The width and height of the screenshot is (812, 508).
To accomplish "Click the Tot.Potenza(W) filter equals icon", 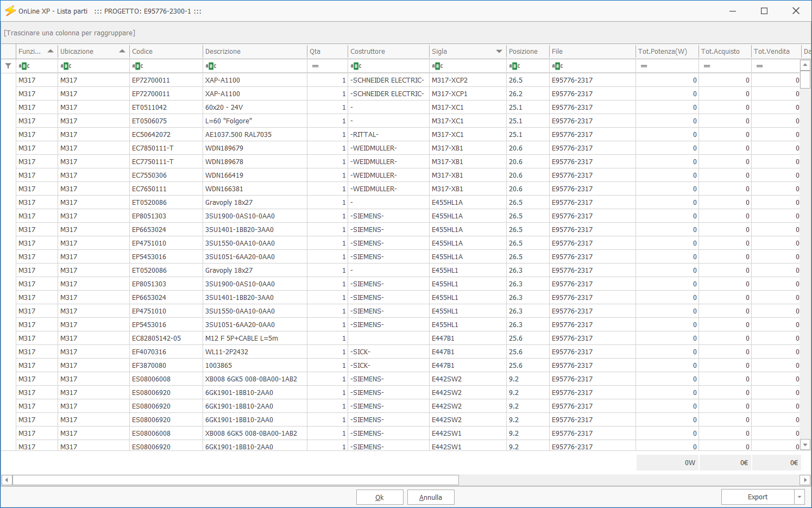I will [x=644, y=66].
